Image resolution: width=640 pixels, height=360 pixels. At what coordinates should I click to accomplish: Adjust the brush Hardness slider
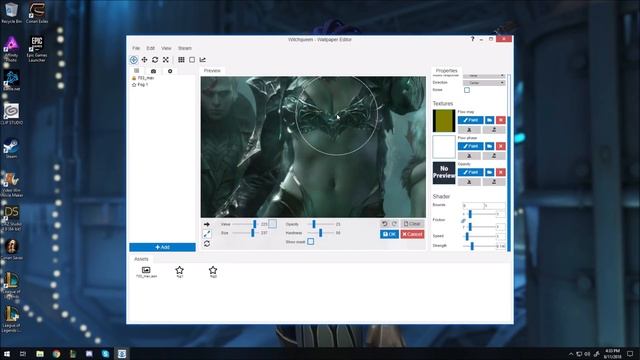320,233
